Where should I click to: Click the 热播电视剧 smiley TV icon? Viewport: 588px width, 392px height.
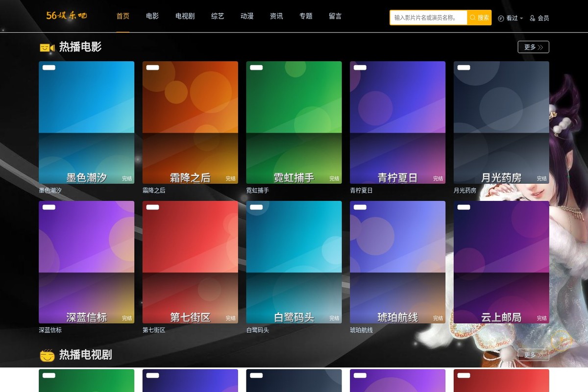click(x=47, y=355)
